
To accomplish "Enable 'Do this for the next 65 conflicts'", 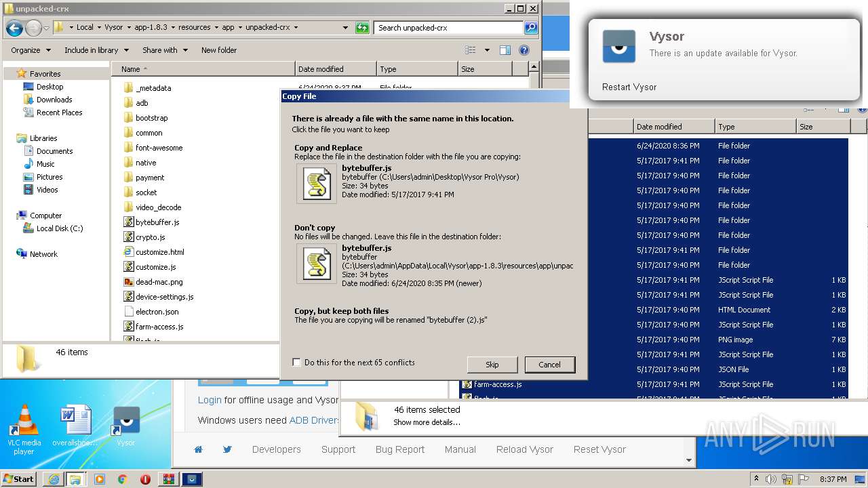I will click(296, 363).
